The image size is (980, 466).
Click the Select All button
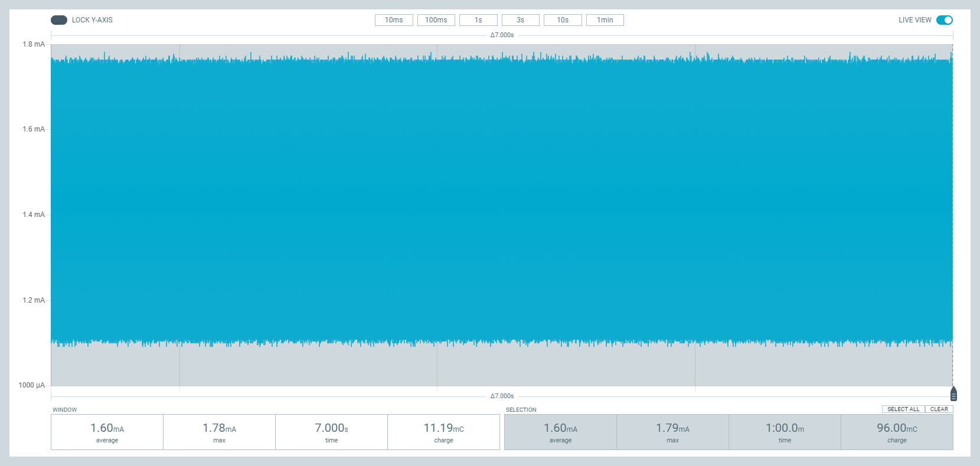coord(903,409)
